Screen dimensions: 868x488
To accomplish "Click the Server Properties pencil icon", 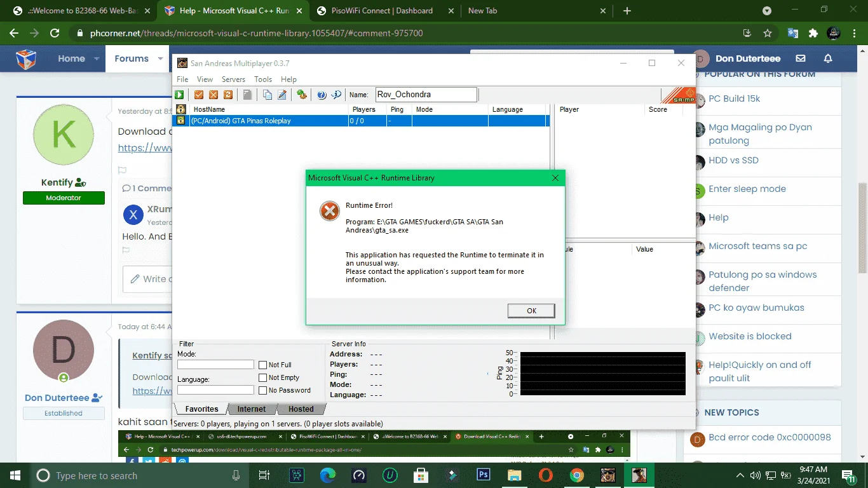I will 282,95.
